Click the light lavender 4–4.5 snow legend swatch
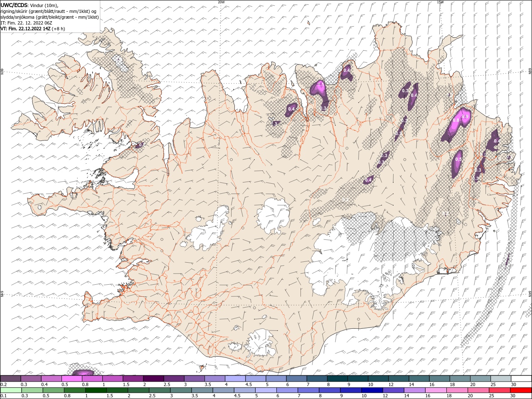532x399 pixels. coord(235,379)
